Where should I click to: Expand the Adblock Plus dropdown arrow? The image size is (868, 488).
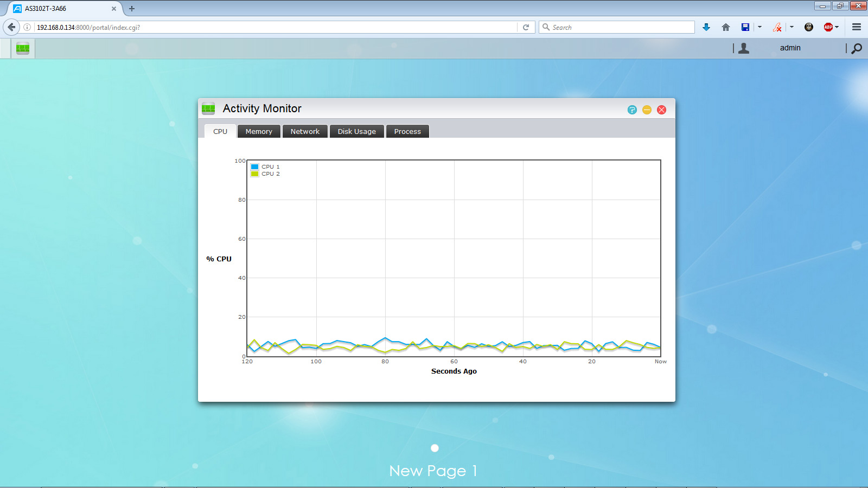point(837,27)
